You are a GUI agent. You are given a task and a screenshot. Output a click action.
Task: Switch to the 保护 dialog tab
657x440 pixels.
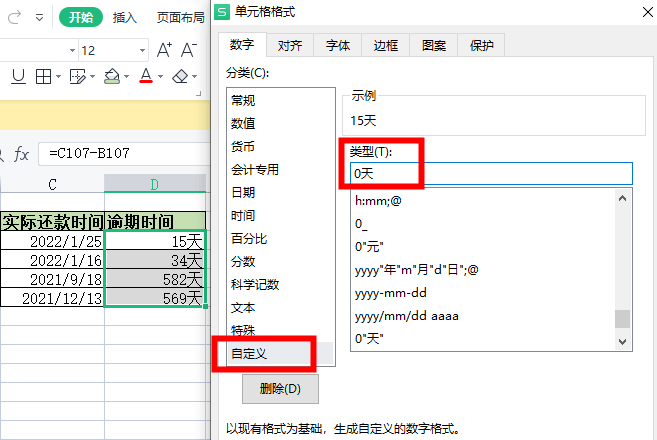point(481,45)
